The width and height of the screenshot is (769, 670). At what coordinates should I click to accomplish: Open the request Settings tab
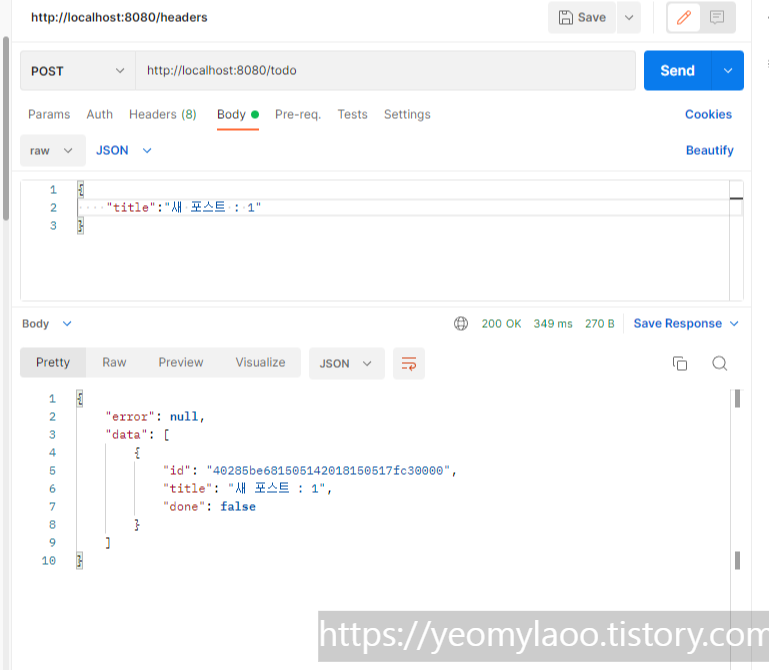(407, 114)
